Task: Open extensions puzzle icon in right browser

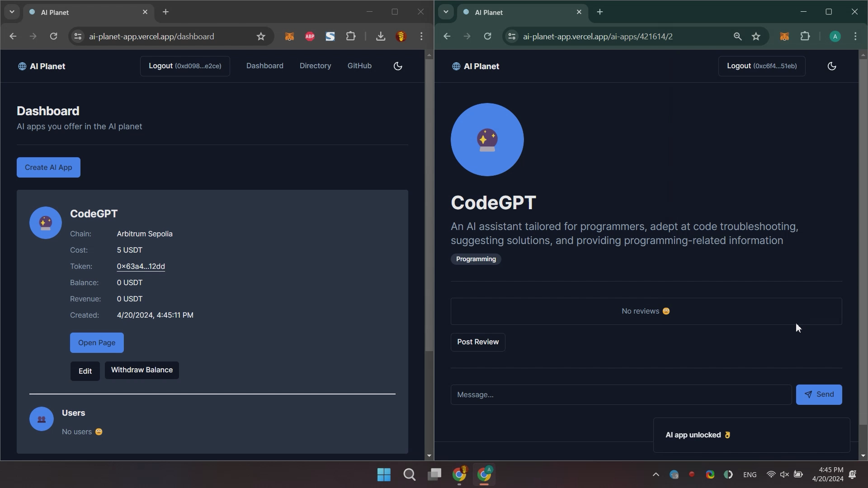Action: (x=805, y=37)
